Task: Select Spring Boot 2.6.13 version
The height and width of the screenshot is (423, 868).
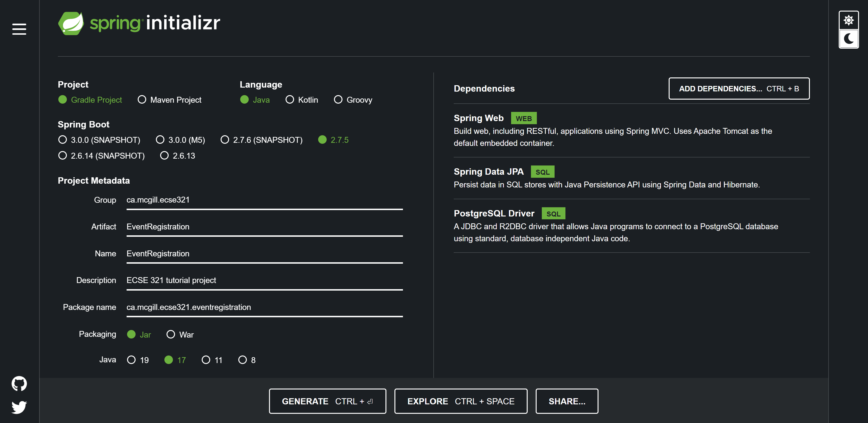Action: click(x=164, y=156)
